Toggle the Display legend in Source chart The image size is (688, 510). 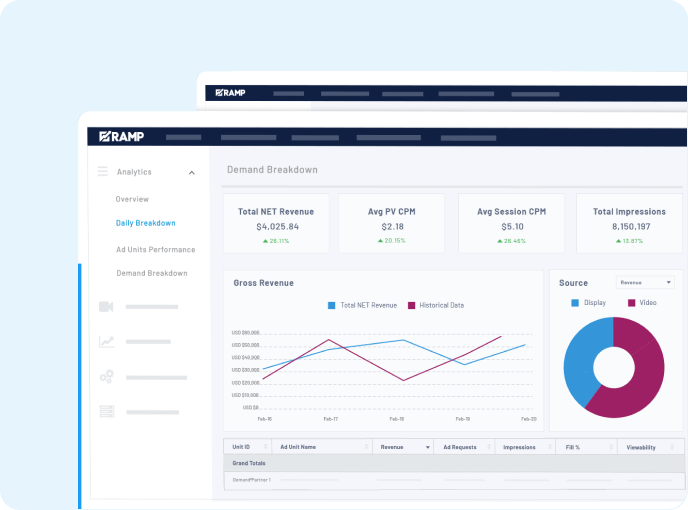575,302
